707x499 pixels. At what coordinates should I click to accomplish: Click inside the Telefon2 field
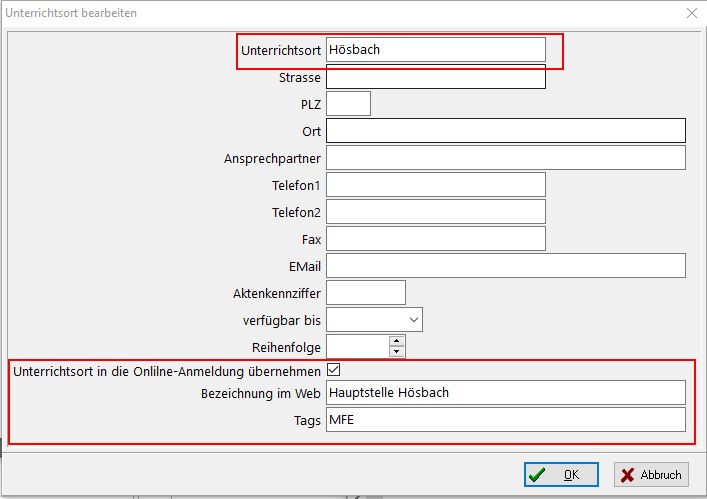pos(435,212)
